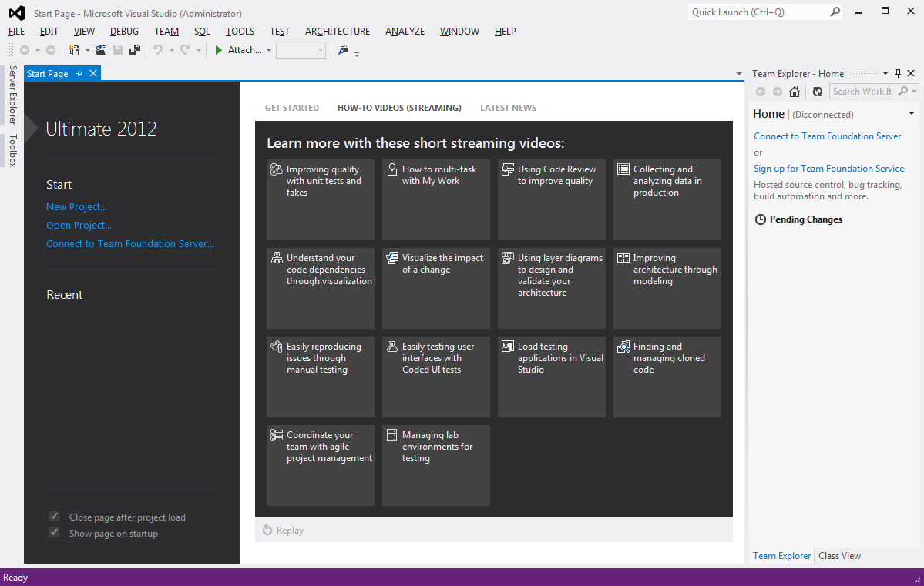Select the New Project toolbar icon
The height and width of the screenshot is (586, 924).
coord(75,49)
